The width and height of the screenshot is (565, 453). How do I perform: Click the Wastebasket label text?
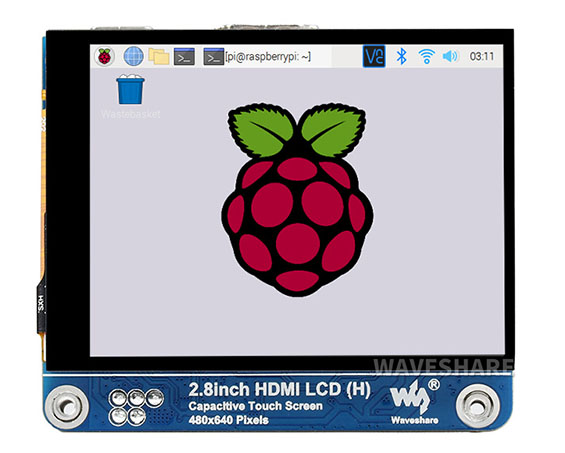point(130,114)
